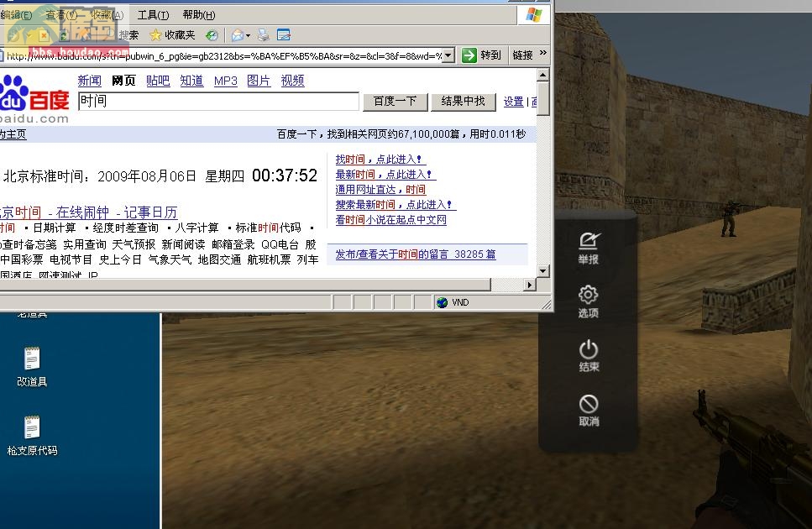
Task: Click the 举报 report icon in game overlay
Action: point(589,248)
